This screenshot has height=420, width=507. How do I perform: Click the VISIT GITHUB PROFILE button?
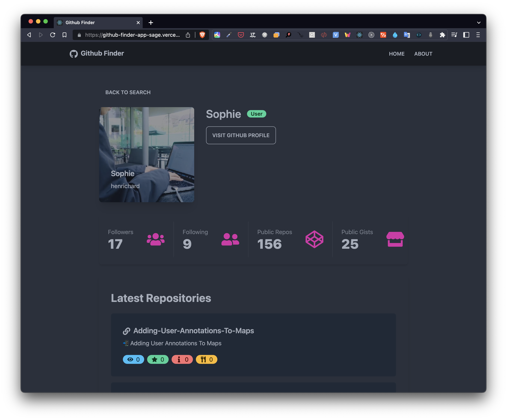[241, 135]
